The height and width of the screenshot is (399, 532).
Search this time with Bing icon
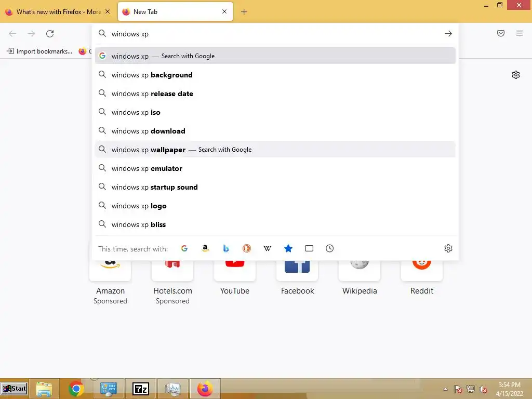(x=226, y=248)
